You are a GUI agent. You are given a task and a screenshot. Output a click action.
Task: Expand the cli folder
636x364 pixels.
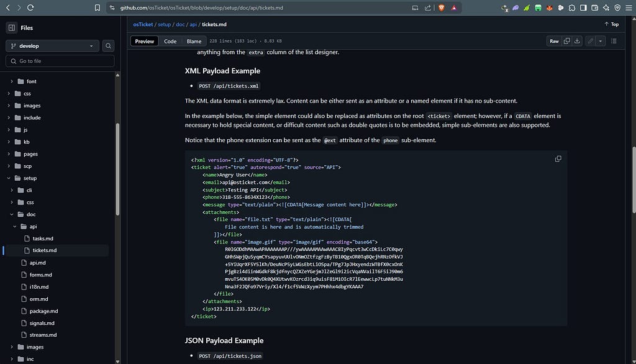[x=11, y=190]
